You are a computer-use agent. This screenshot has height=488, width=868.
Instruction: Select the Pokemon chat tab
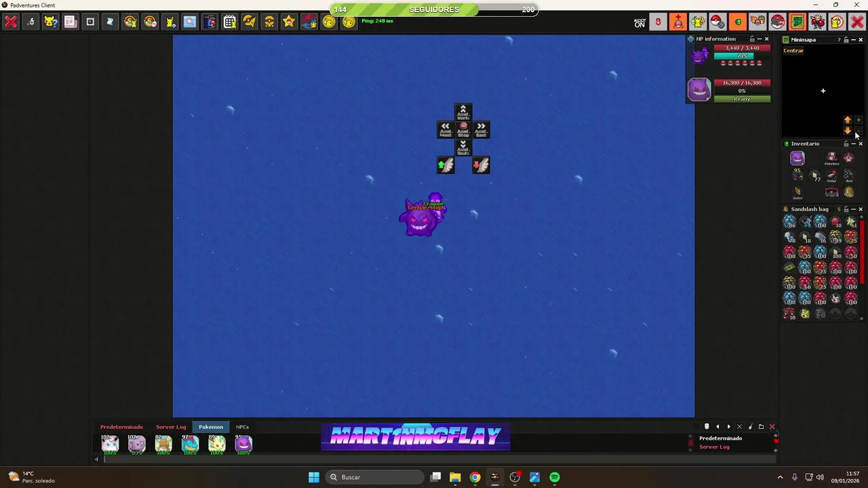(211, 427)
